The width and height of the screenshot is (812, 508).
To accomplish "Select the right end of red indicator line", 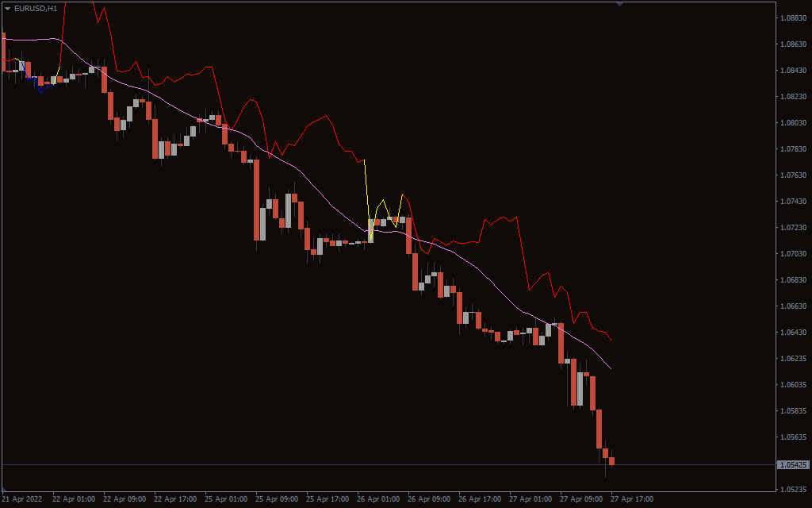I will (610, 340).
